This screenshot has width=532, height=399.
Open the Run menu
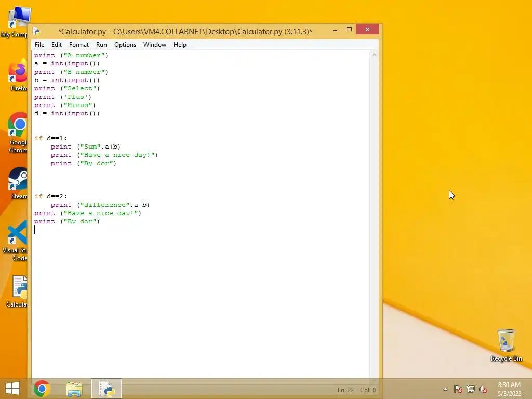coord(101,45)
